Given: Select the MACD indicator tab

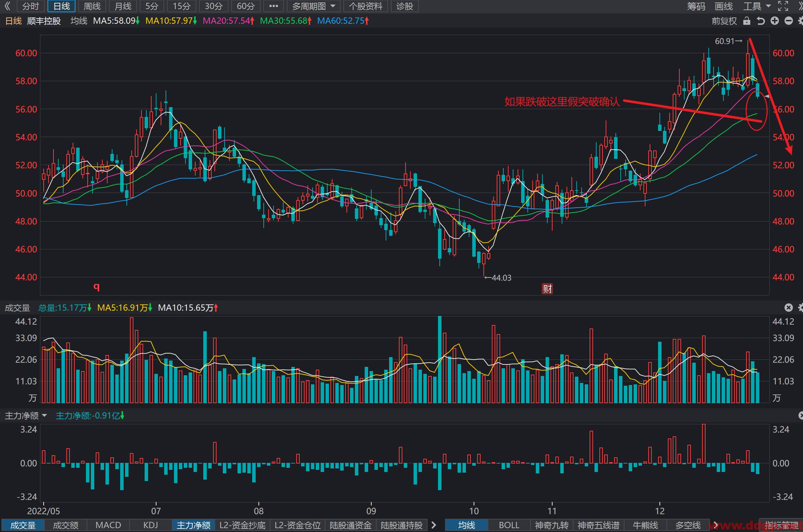Looking at the screenshot, I should [x=108, y=525].
